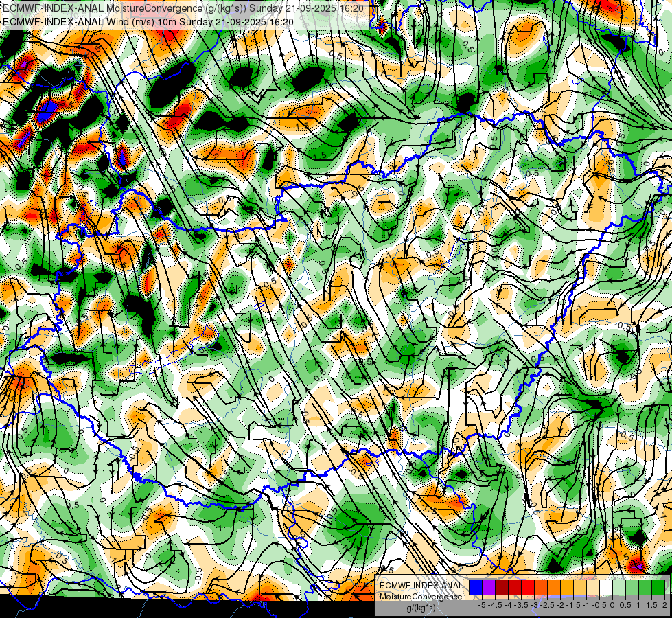Click the '2' legend tick value
Screen dimensions: 672x618
(x=664, y=605)
